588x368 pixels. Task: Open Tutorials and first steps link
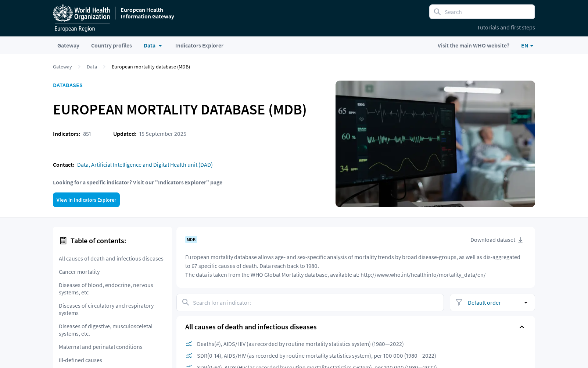[x=506, y=28]
